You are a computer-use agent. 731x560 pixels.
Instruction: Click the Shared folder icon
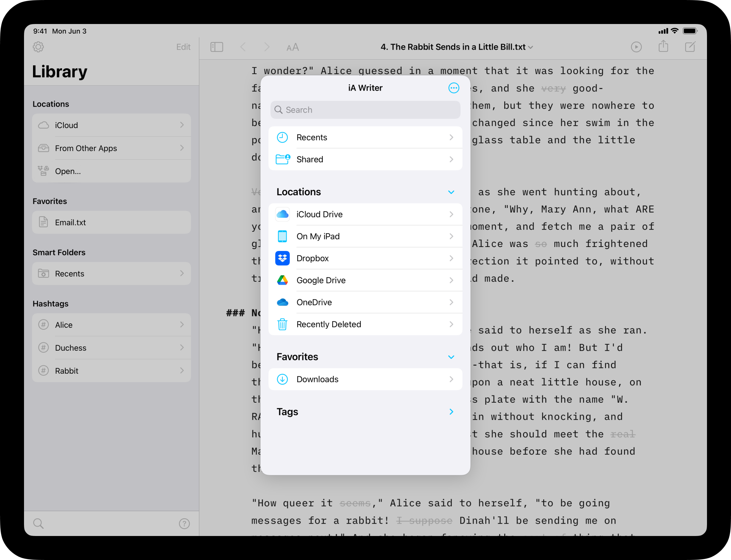click(x=283, y=159)
